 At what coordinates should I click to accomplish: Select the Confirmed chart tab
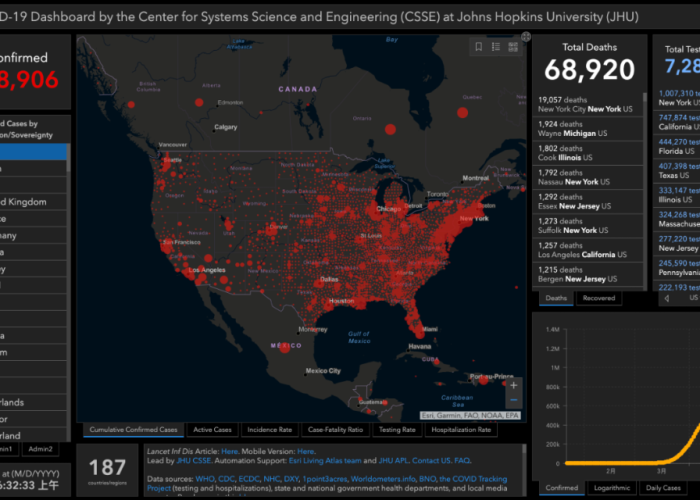coord(562,488)
